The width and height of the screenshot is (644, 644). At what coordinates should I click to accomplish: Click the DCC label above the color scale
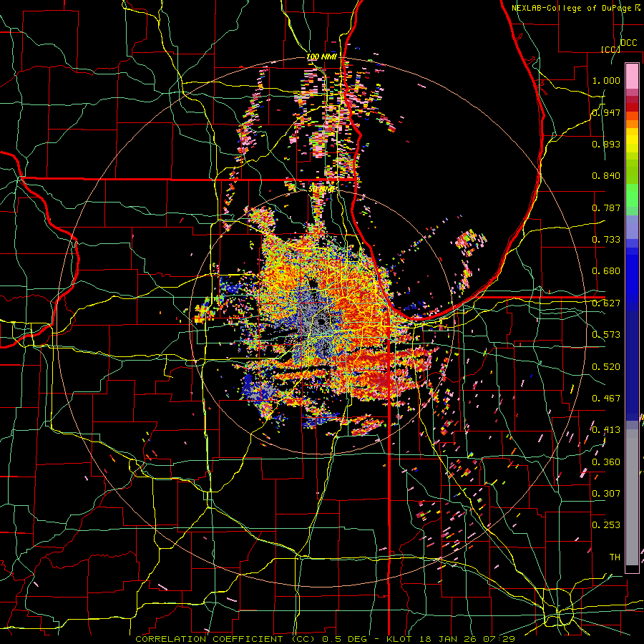tap(628, 43)
